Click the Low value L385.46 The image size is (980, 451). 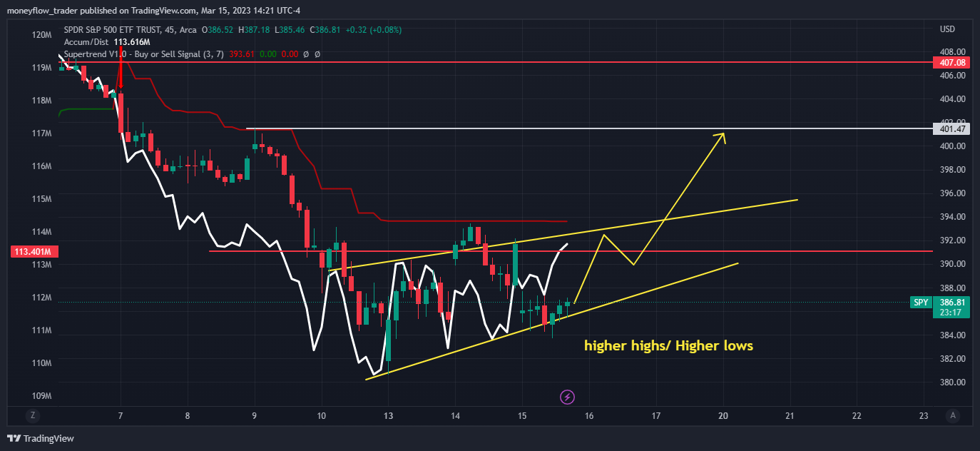(289, 30)
